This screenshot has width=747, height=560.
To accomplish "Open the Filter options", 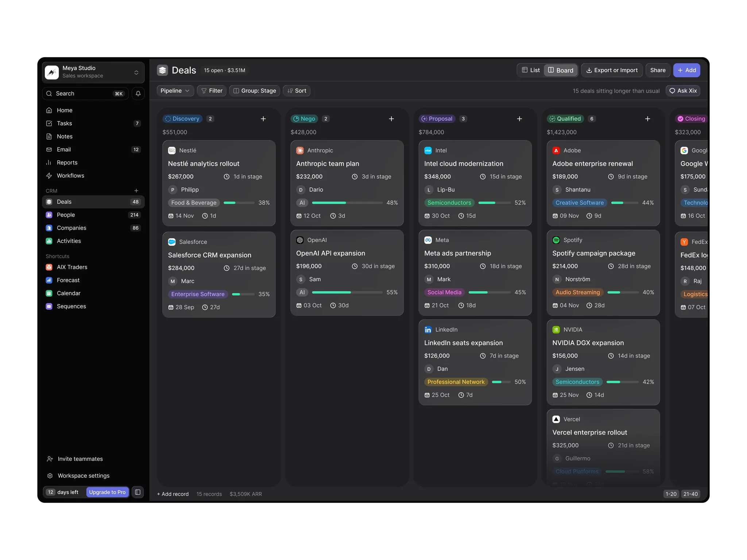I will [212, 91].
